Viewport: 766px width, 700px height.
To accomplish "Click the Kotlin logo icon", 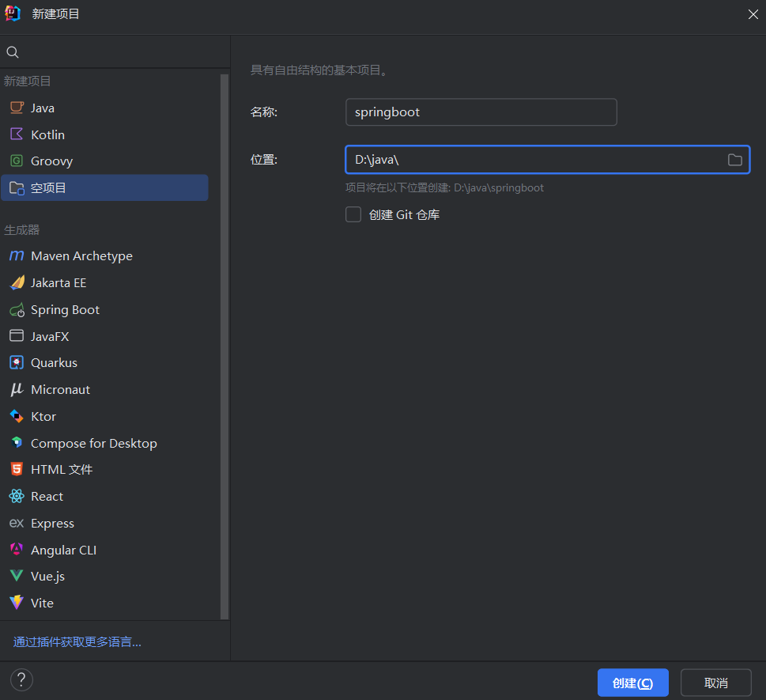I will 17,134.
